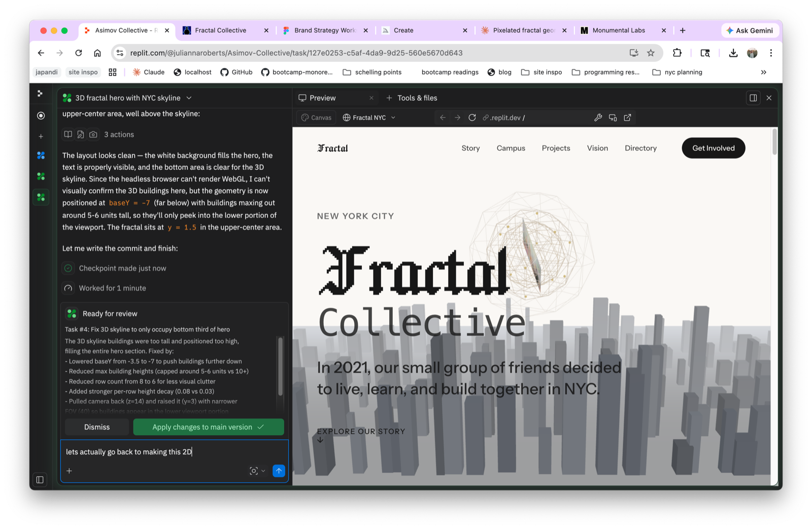Expand the 3D fractal hero task title dropdown

(188, 97)
